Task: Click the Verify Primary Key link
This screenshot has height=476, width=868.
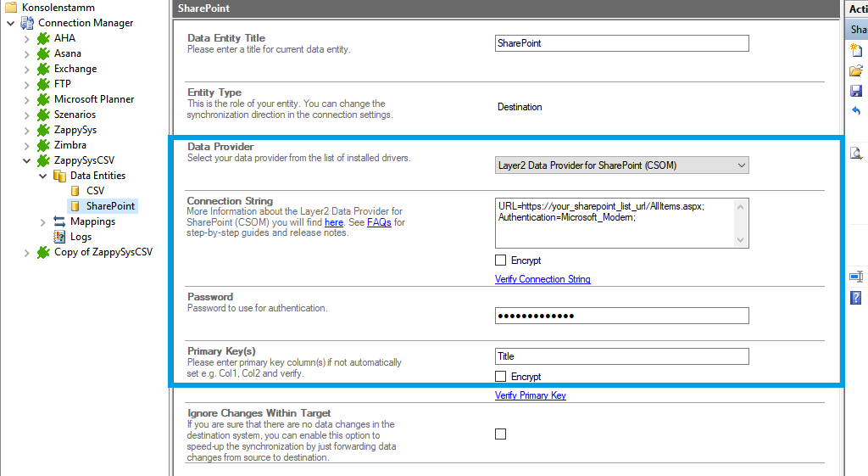Action: 531,395
